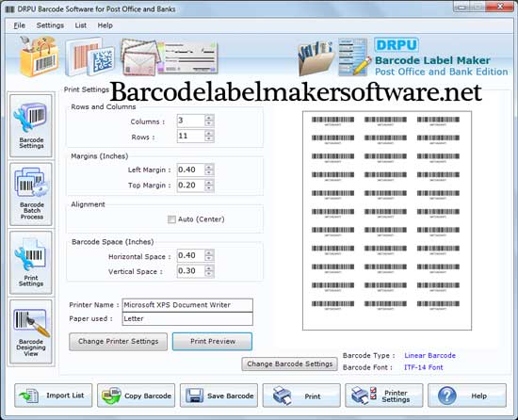Screen dimensions: 518x420
Task: Increase Horizontal Space with the up arrow
Action: click(209, 252)
